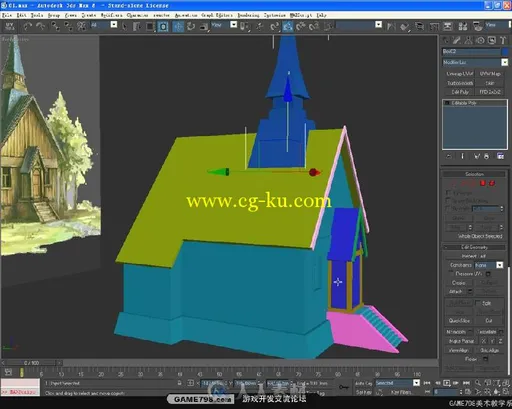Choose the Bind to Space Warp tool
This screenshot has height=409, width=512.
[81, 26]
